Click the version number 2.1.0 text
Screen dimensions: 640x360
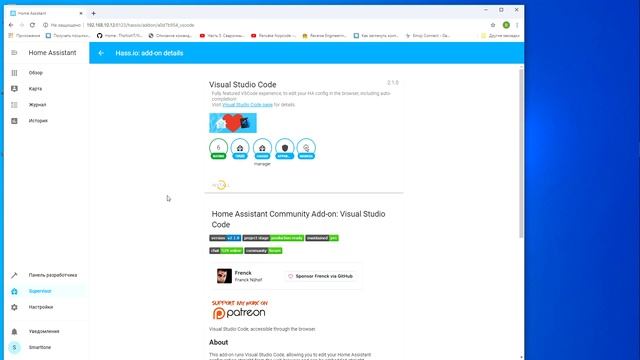pyautogui.click(x=393, y=82)
